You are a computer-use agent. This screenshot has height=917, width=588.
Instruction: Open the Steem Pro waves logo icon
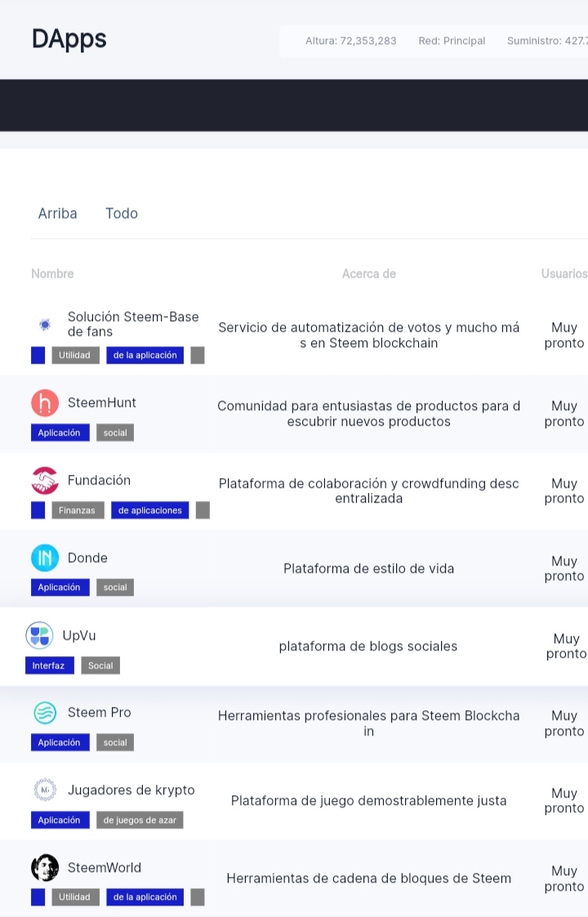pos(45,713)
